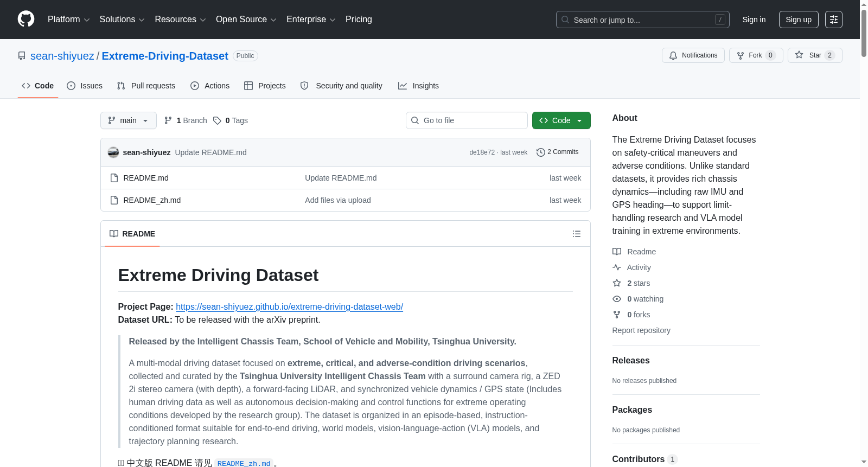Select the README tab in file viewer
Viewport: 868px width, 467px height.
tap(132, 234)
